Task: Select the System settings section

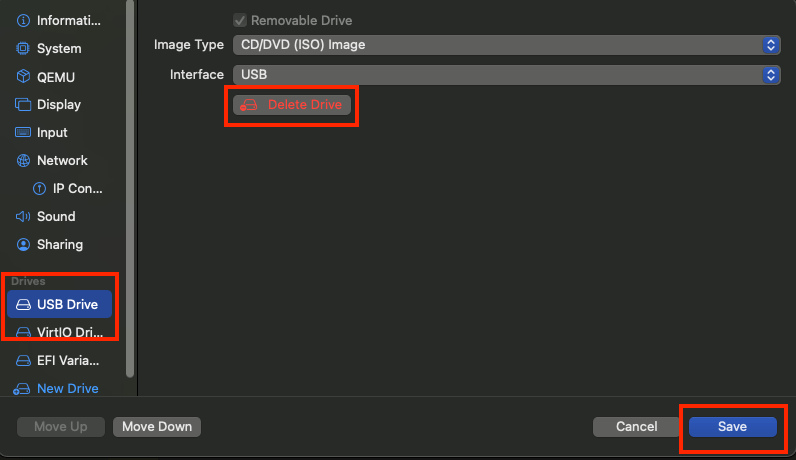Action: tap(59, 48)
